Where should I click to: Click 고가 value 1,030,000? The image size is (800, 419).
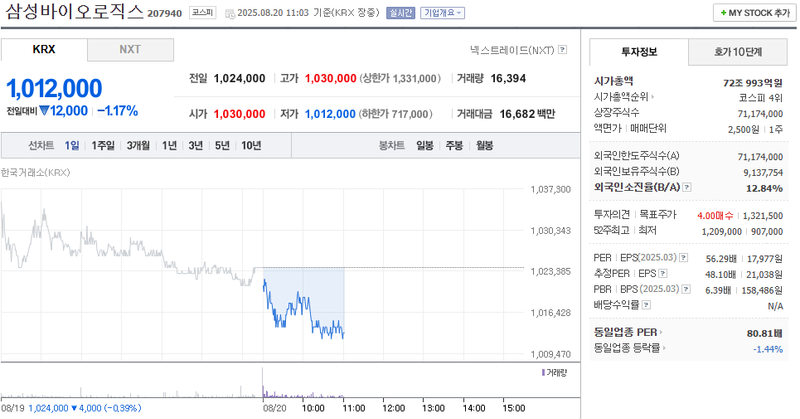click(x=331, y=79)
